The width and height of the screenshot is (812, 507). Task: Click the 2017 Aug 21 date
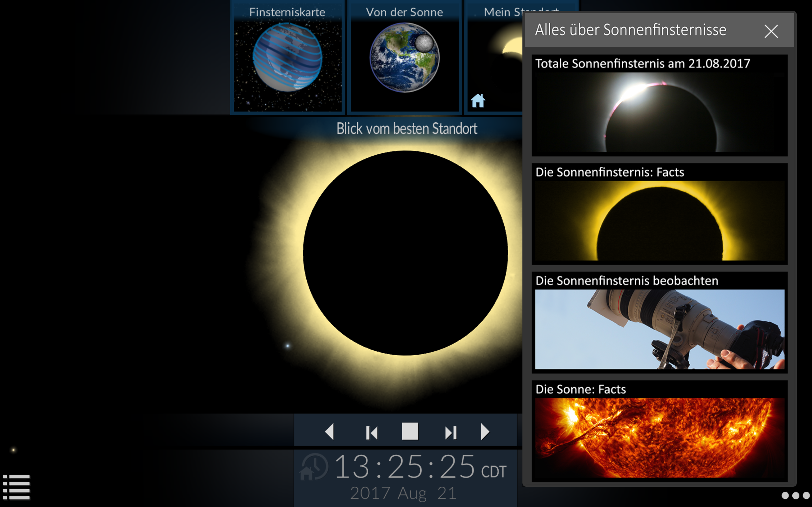click(x=403, y=493)
